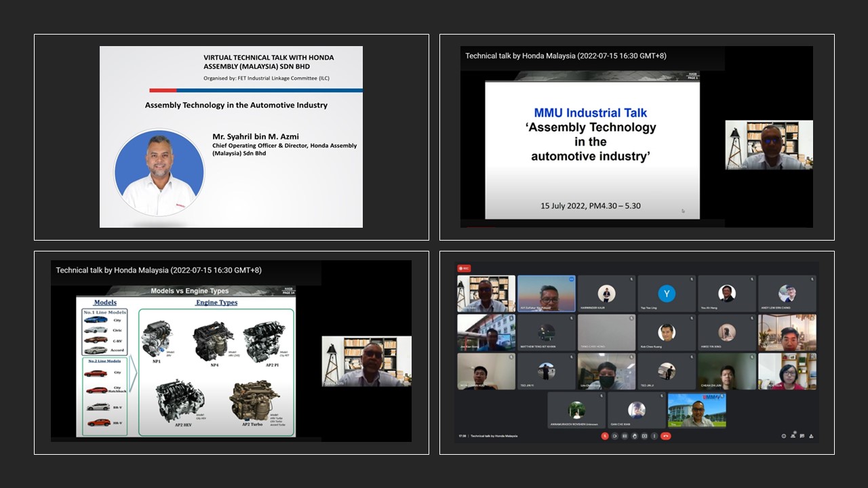Click 'Technical talk by Honda Malaysia' meeting name
Screen dimensions: 868x488
[494, 436]
